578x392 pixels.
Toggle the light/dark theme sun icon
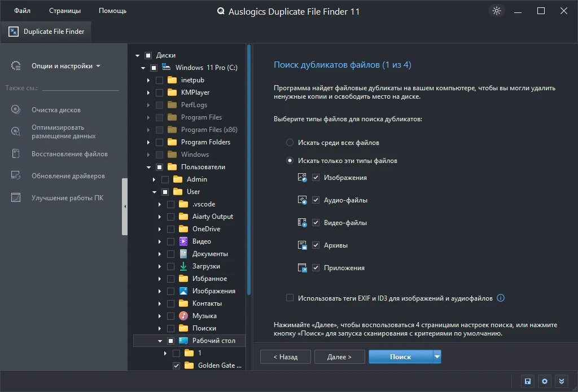(x=497, y=11)
